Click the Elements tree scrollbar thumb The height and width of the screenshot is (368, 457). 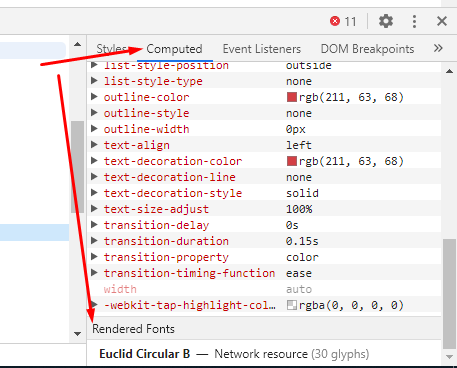coord(77,167)
